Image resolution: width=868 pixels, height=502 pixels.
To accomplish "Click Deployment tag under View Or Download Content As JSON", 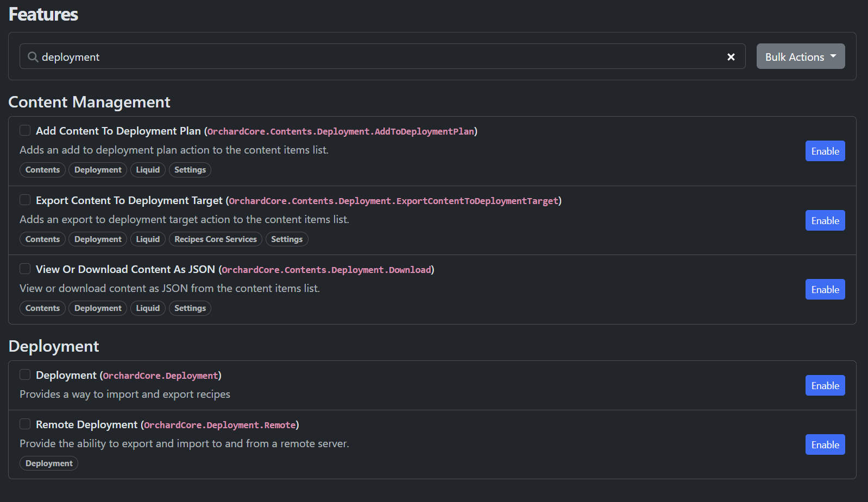I will [98, 308].
